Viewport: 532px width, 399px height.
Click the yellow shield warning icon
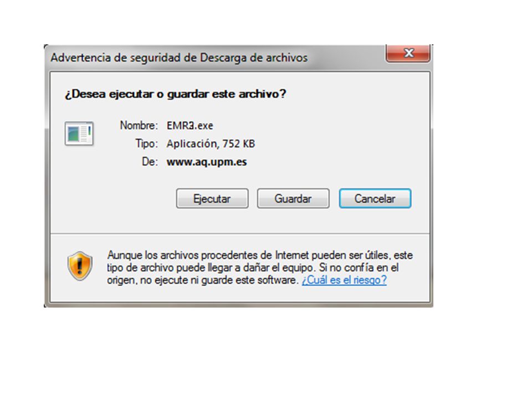pos(80,266)
